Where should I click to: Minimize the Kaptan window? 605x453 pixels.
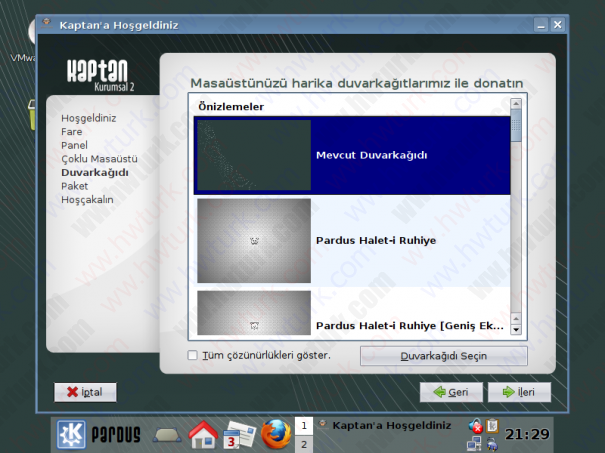pos(541,25)
